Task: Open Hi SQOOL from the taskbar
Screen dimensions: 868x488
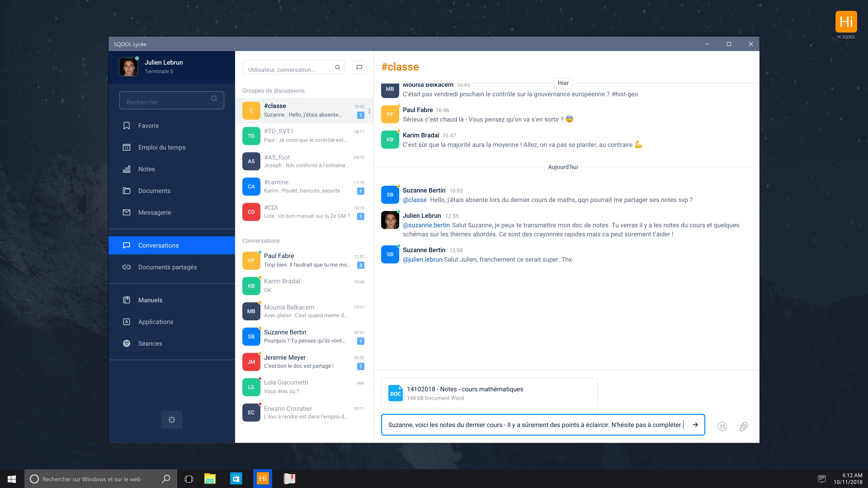Action: [x=262, y=478]
